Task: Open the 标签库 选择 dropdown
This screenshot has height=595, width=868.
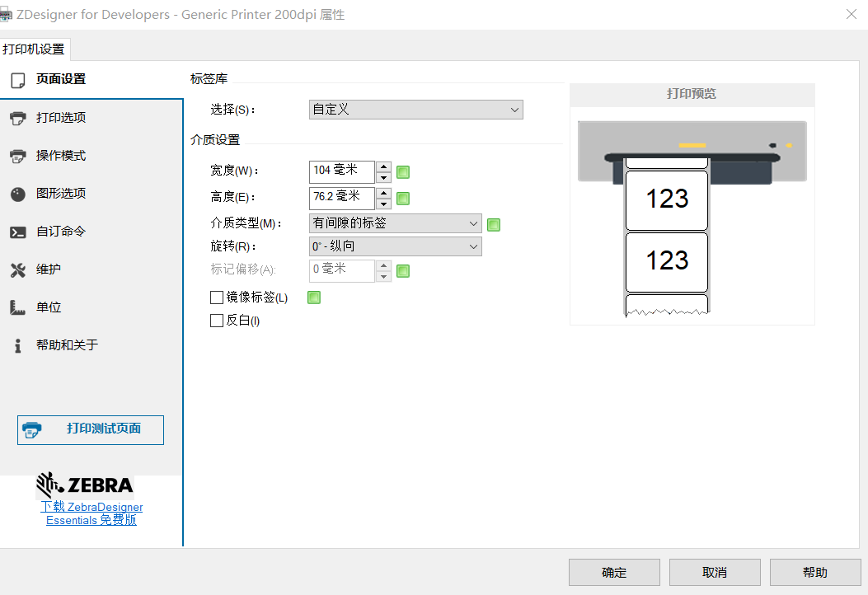Action: 415,110
